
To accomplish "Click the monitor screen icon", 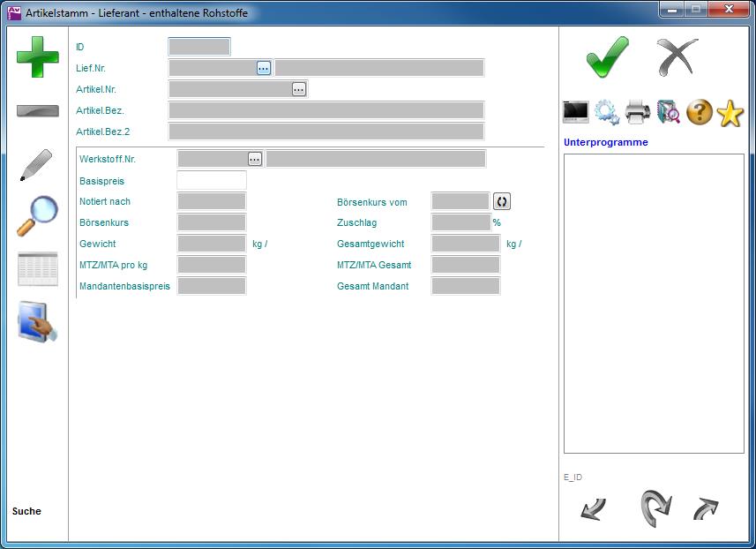I will [x=576, y=112].
